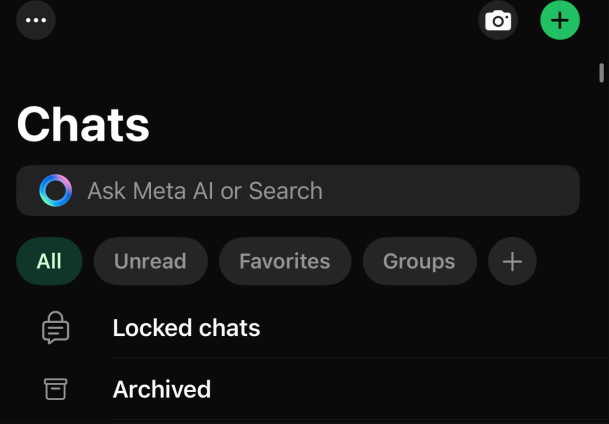Expand the menu behind the ellipsis button
The width and height of the screenshot is (609, 424).
[x=36, y=20]
